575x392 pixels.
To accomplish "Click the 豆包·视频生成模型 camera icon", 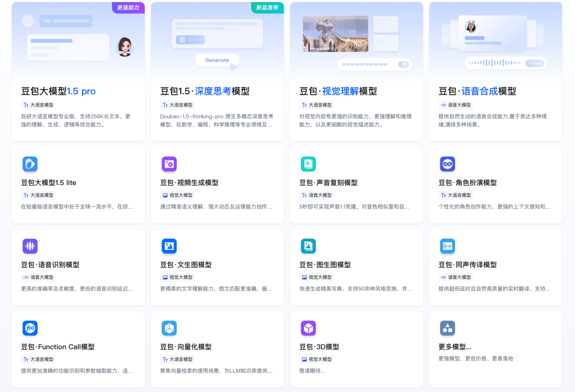I will 169,164.
